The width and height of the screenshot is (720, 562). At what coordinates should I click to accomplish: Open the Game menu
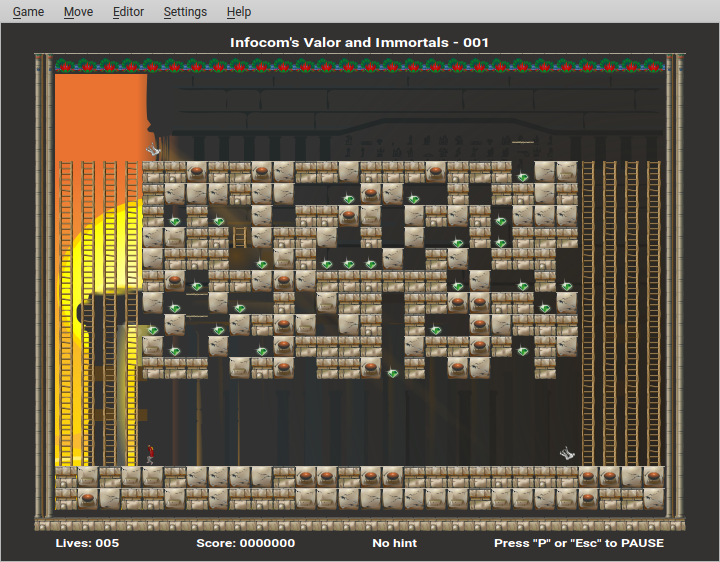click(28, 12)
